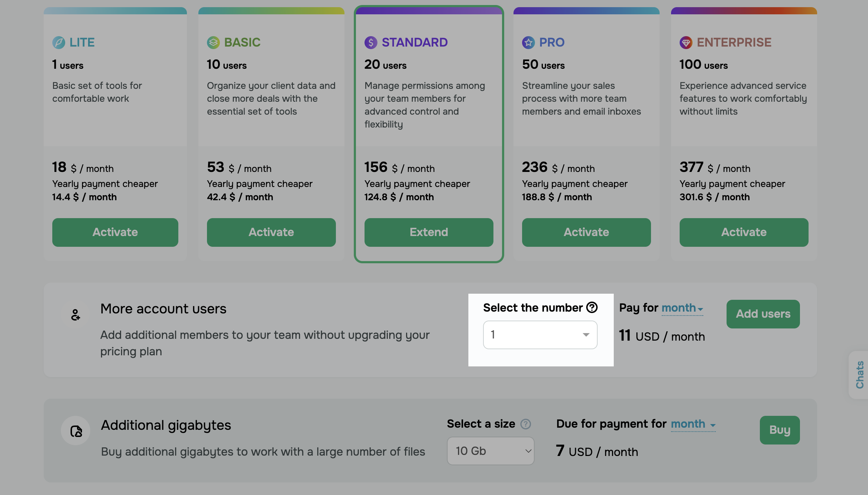Screen dimensions: 868x495
Task: Expand the Pay for month period selector
Action: [x=682, y=308]
